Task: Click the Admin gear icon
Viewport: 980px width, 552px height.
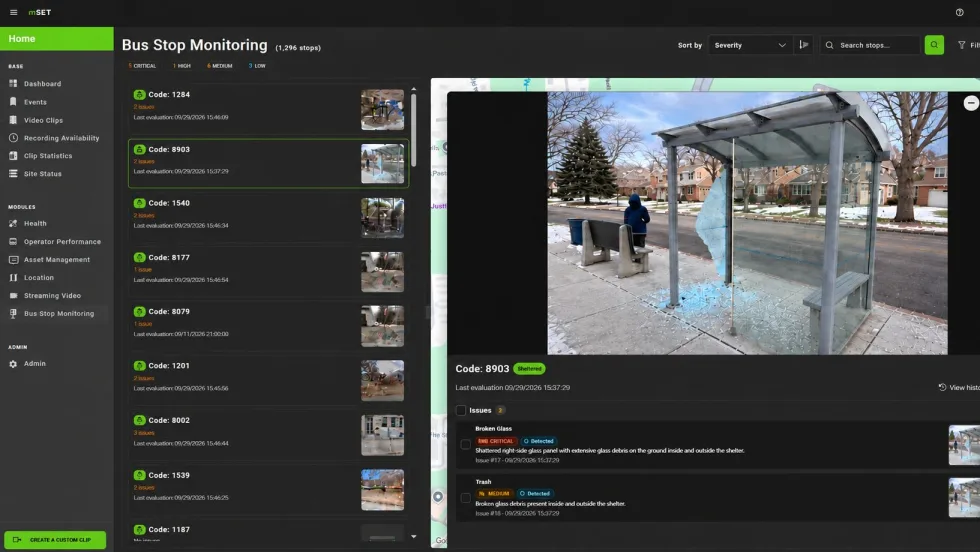Action: pyautogui.click(x=13, y=364)
